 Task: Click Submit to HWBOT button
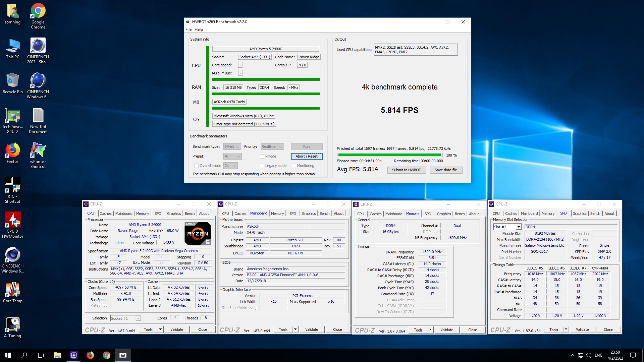pyautogui.click(x=406, y=170)
